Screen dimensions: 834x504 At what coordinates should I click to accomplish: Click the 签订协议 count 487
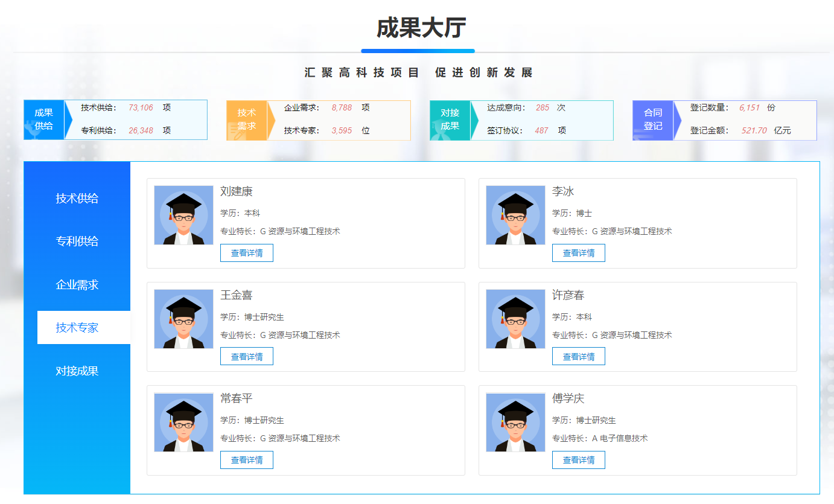pos(541,130)
